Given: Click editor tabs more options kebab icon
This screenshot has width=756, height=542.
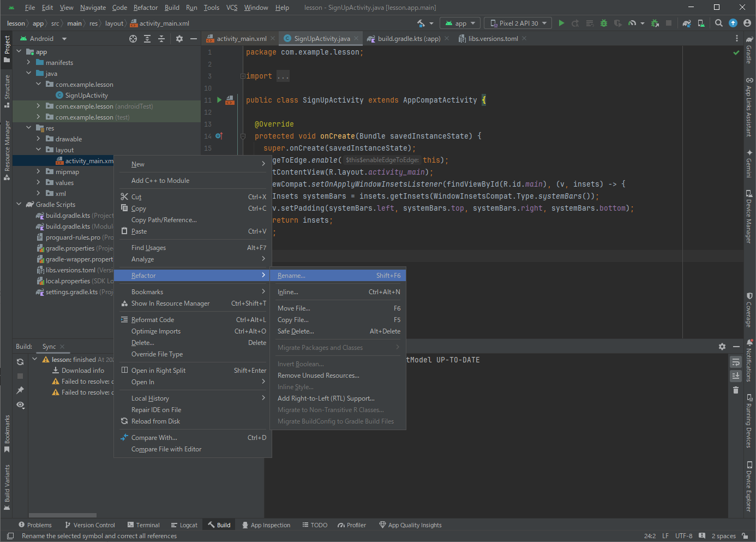Looking at the screenshot, I should point(736,39).
